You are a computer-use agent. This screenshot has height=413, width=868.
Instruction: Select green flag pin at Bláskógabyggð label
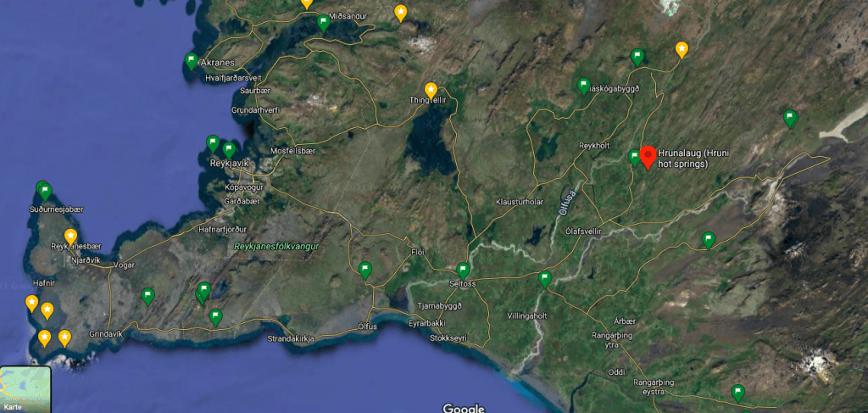(x=583, y=86)
